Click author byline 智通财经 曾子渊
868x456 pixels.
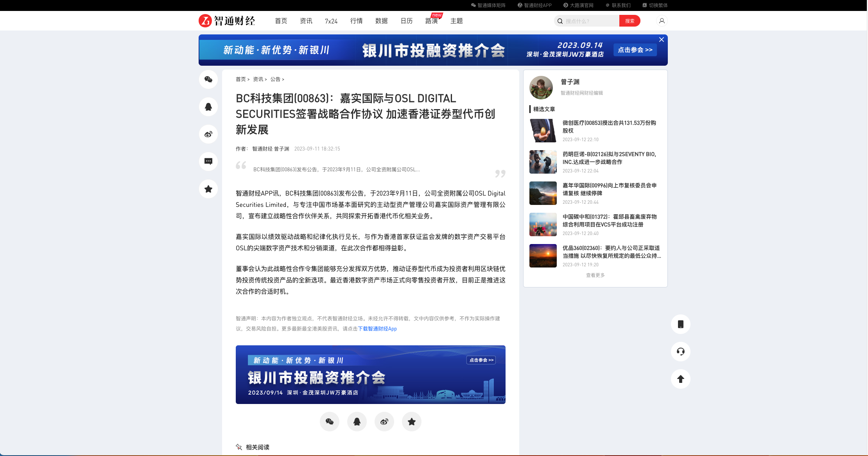click(271, 149)
